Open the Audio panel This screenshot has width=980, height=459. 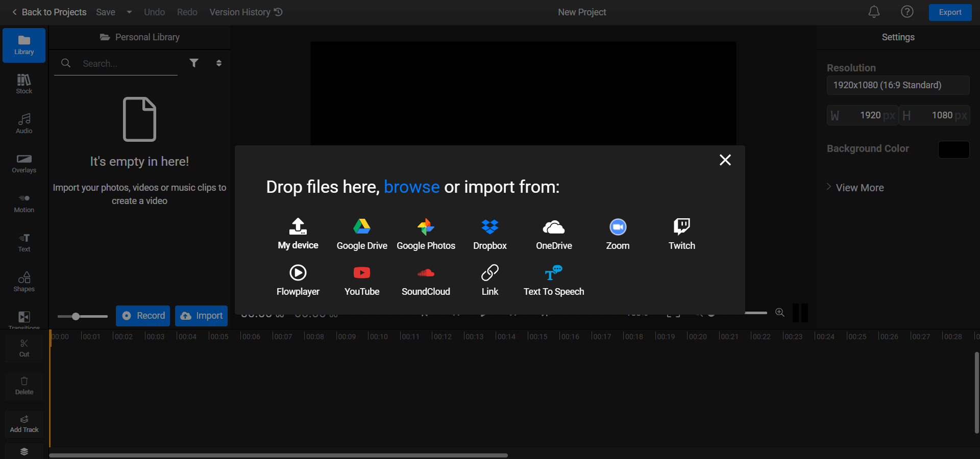tap(24, 124)
